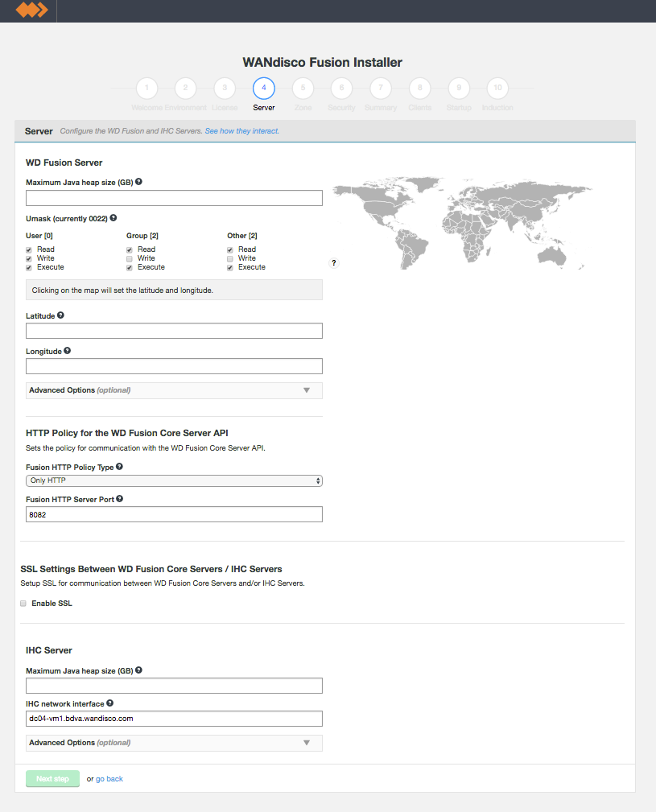Image resolution: width=656 pixels, height=812 pixels.
Task: Select step 4 Server
Action: (x=264, y=88)
